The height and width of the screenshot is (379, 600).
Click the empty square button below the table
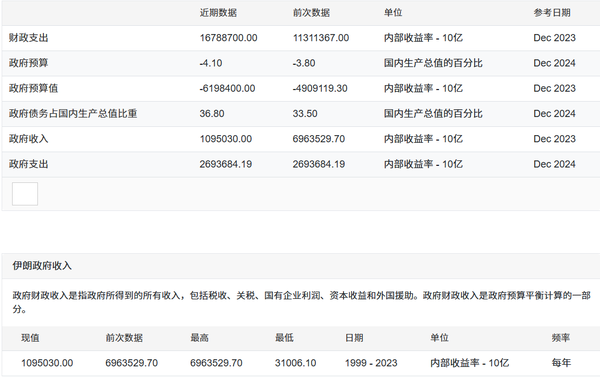(x=25, y=194)
